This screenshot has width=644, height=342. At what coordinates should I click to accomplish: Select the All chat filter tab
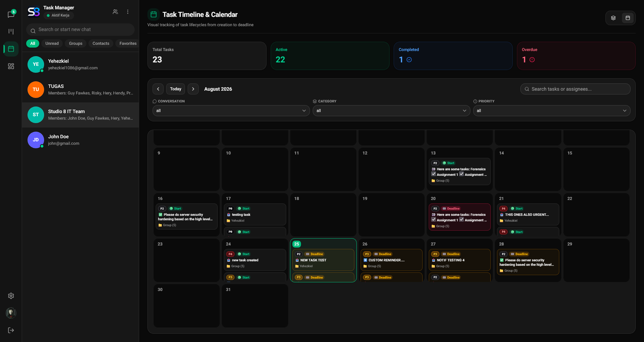point(33,43)
